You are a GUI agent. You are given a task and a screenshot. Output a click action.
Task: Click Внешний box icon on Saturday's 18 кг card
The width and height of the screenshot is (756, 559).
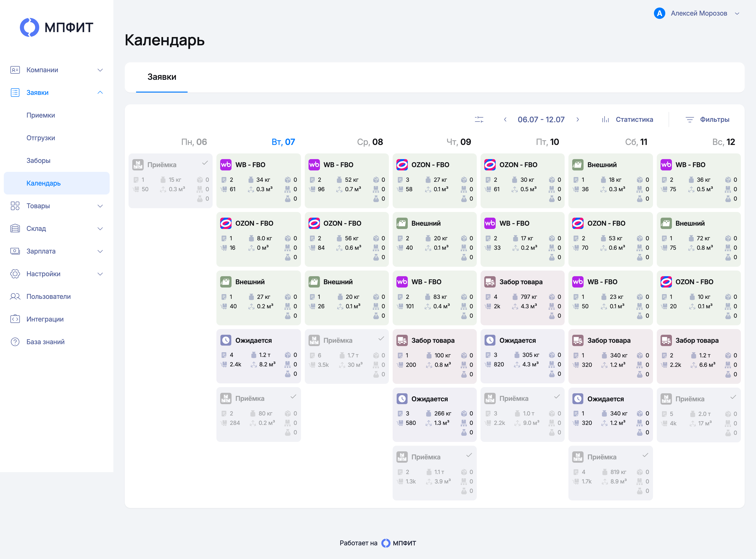tap(578, 165)
